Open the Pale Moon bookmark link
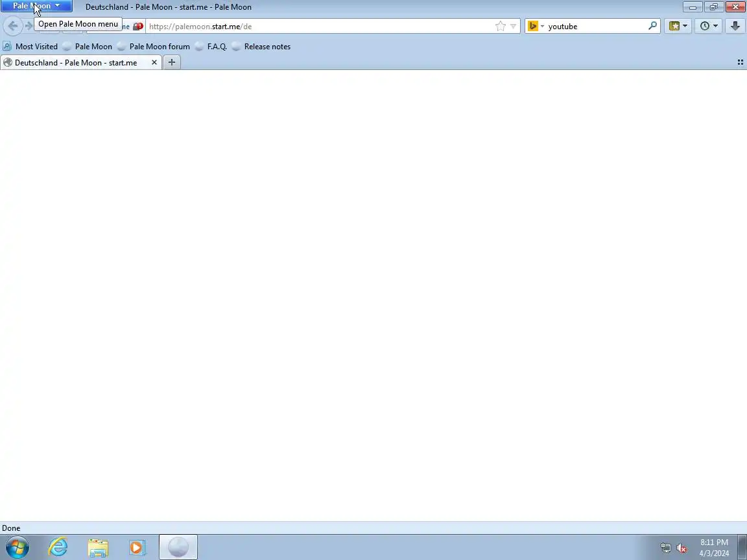747x560 pixels. [x=87, y=46]
